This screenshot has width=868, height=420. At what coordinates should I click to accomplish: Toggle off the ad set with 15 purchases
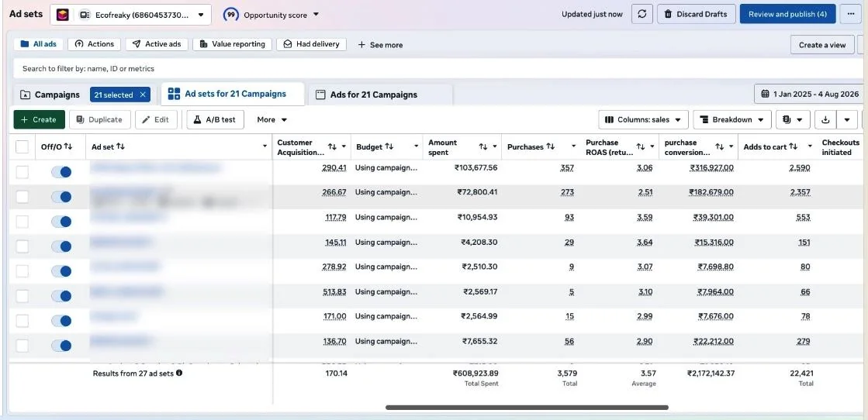(x=61, y=321)
